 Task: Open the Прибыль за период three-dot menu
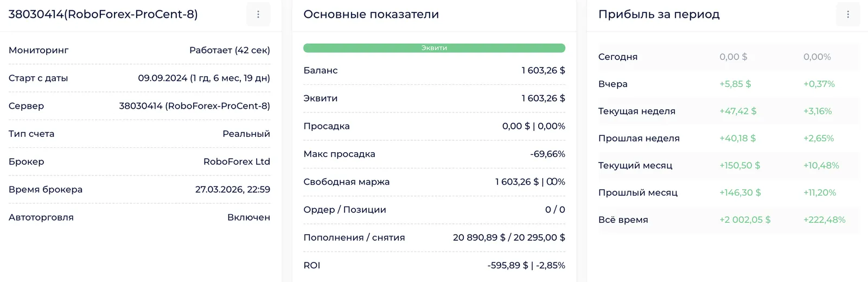848,15
